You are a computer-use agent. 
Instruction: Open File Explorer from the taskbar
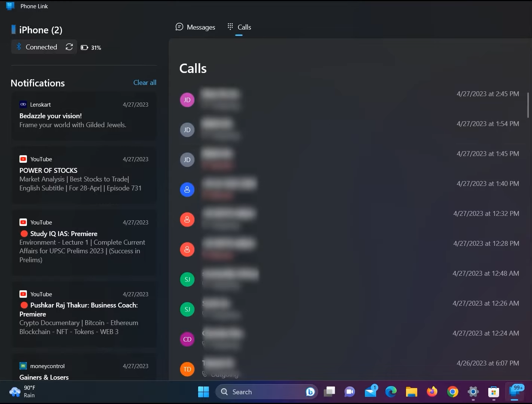point(411,392)
